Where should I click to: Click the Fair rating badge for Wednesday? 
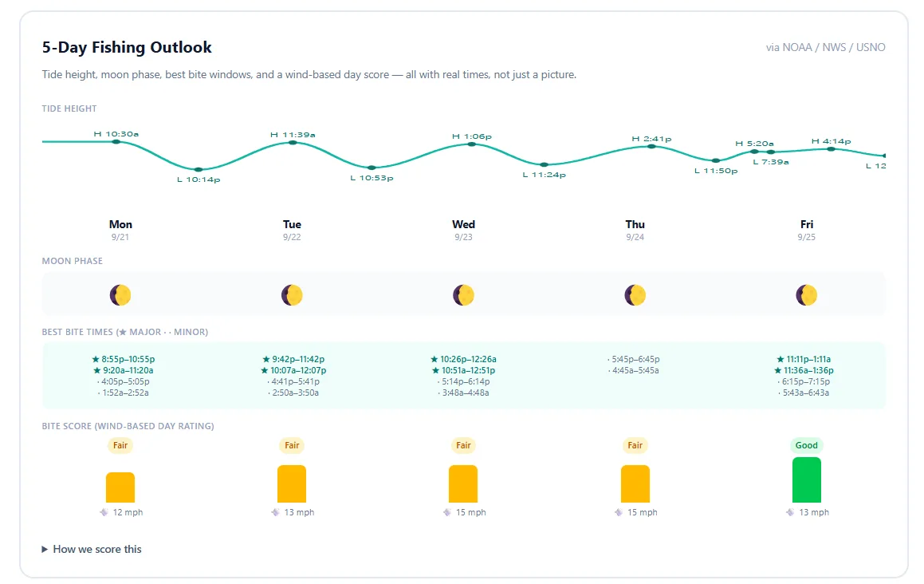[x=463, y=445]
